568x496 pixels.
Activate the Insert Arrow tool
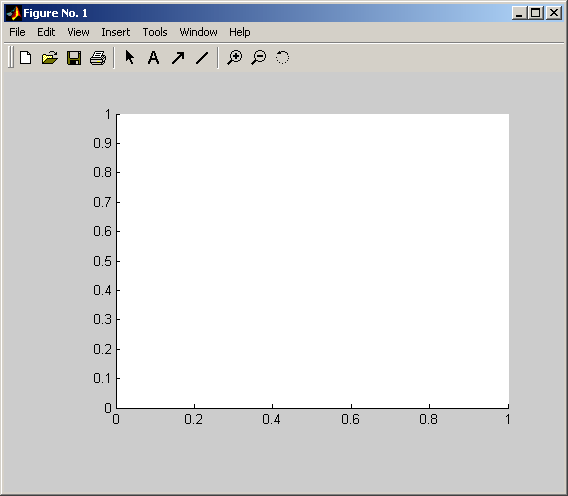(x=178, y=58)
